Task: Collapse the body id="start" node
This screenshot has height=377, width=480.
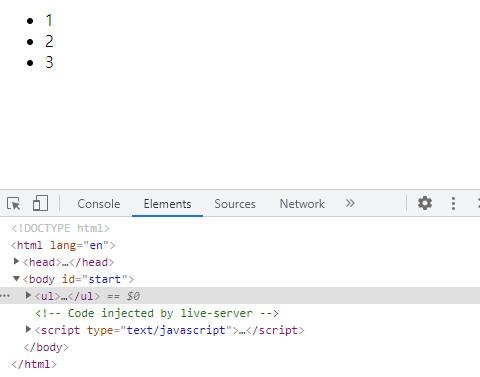Action: (x=16, y=278)
